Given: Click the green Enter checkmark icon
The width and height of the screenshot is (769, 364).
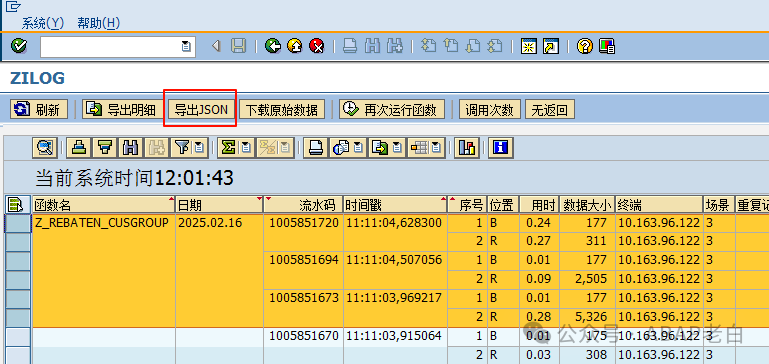Looking at the screenshot, I should point(19,46).
